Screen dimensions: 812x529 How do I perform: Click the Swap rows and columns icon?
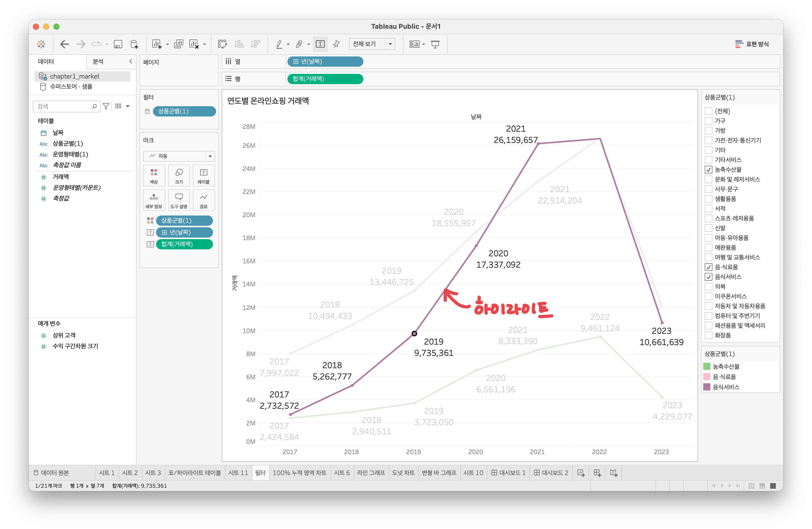(222, 44)
